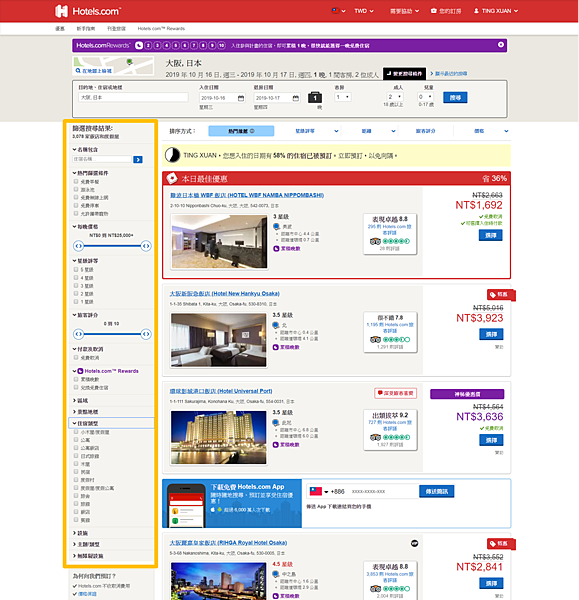579x600 pixels.
Task: Check the first popular filter checkbox (free breakfast)
Action: (76, 181)
